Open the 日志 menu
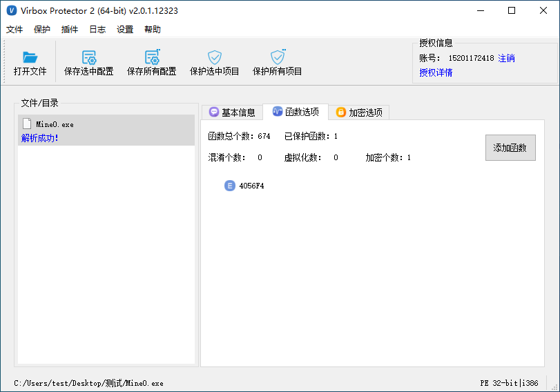 (x=97, y=29)
